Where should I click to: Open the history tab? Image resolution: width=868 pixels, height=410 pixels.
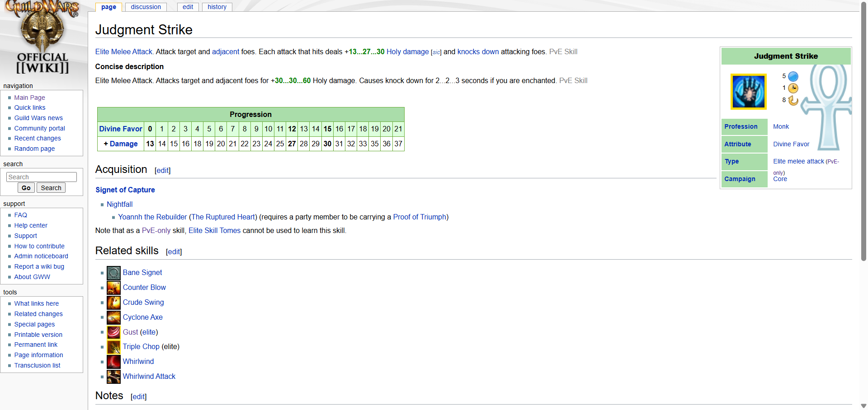click(217, 7)
